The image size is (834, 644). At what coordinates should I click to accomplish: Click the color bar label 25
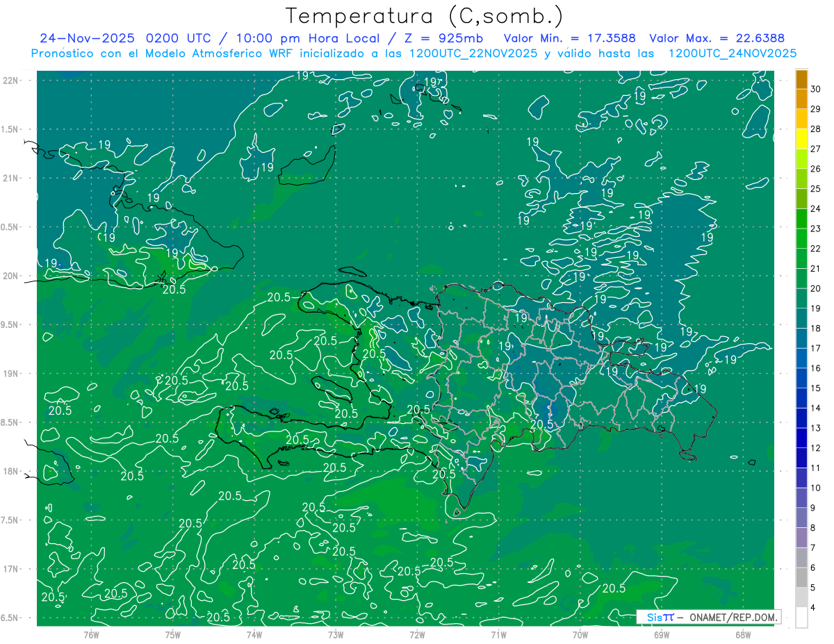click(816, 189)
